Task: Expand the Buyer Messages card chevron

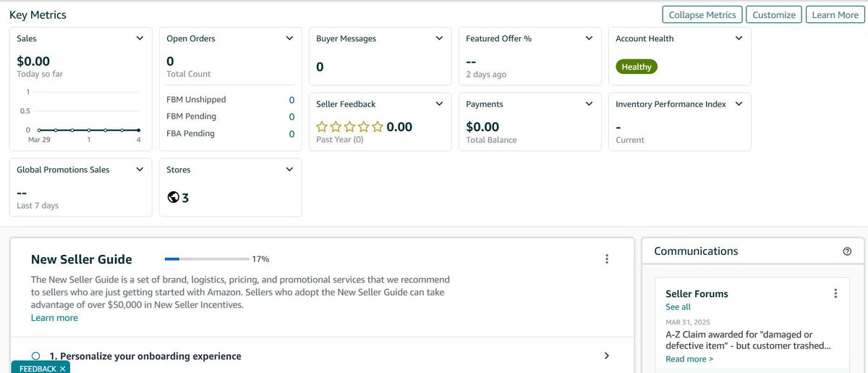Action: click(439, 38)
